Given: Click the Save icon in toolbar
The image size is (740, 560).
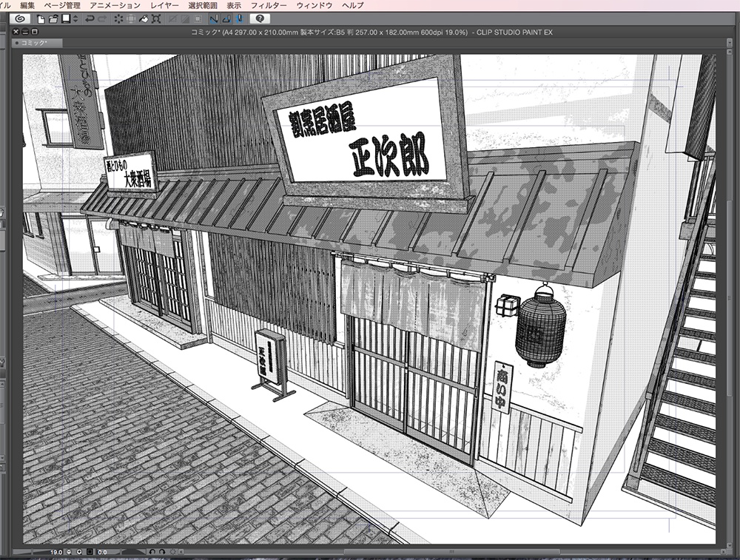Looking at the screenshot, I should tap(66, 18).
